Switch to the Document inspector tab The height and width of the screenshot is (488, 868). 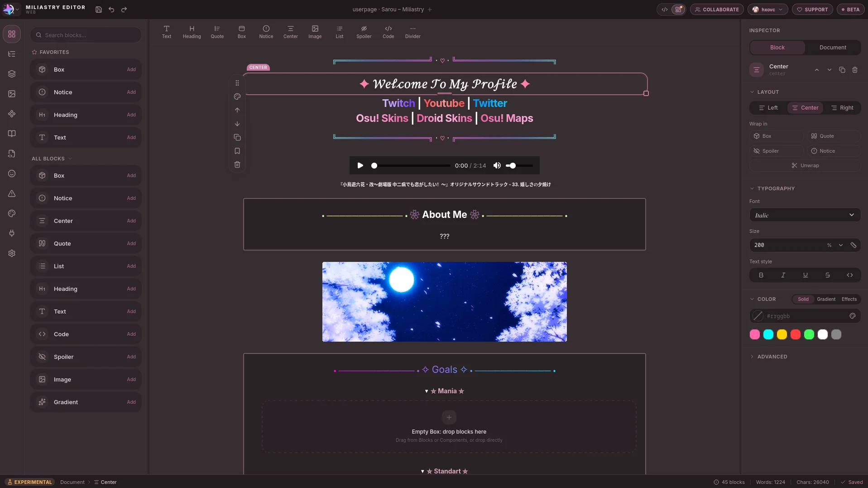(x=833, y=48)
